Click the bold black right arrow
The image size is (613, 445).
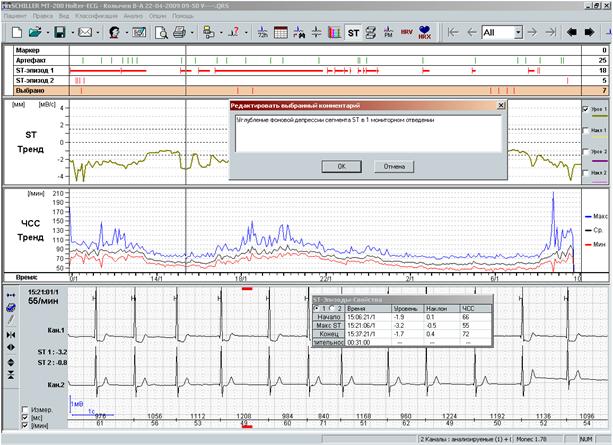point(589,32)
